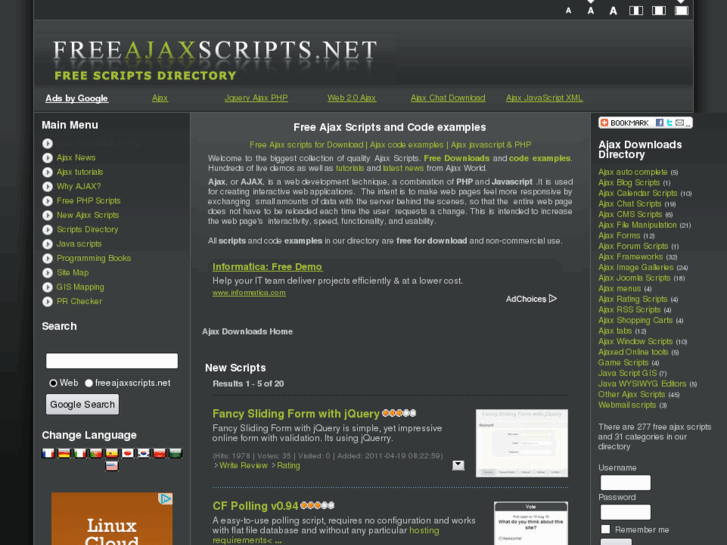Change language to Spanish flag
Screen dimensions: 727x545
[x=112, y=453]
